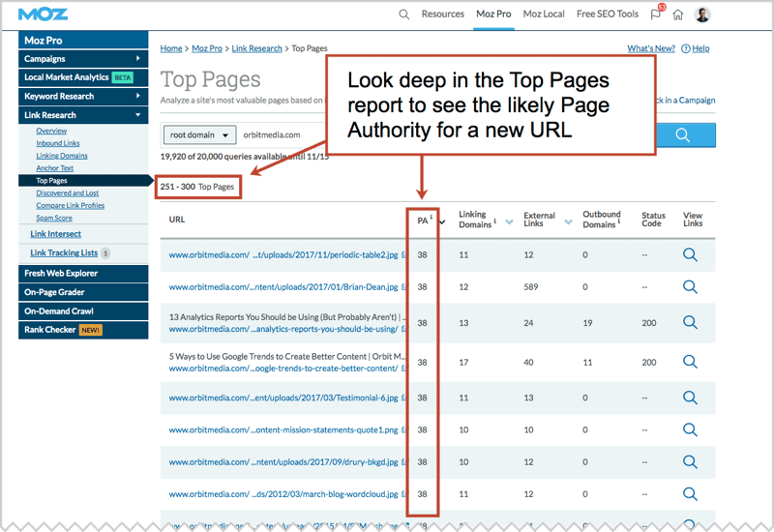Viewport: 774px width, 532px height.
Task: Open Discovered and Lost report
Action: (67, 192)
